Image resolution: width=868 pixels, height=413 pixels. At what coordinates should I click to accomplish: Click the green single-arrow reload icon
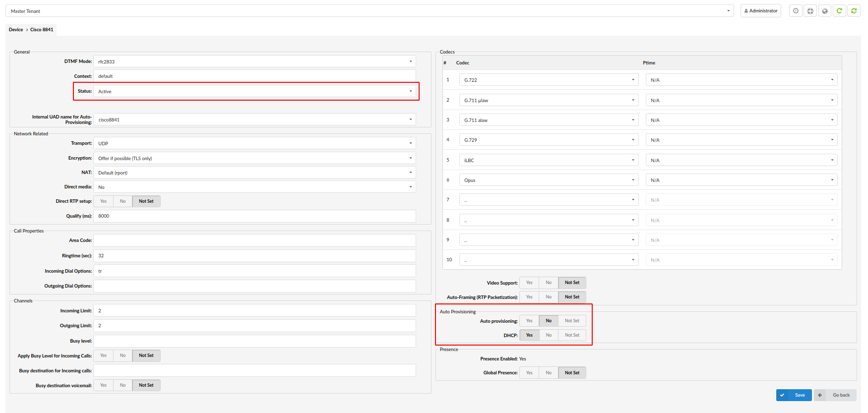(x=839, y=11)
